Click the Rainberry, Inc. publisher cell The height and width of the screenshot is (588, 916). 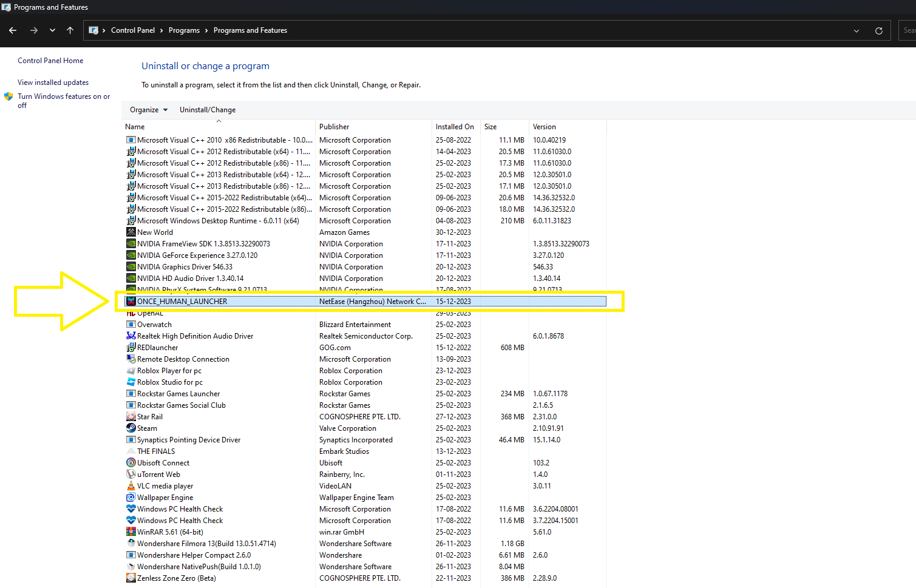342,475
